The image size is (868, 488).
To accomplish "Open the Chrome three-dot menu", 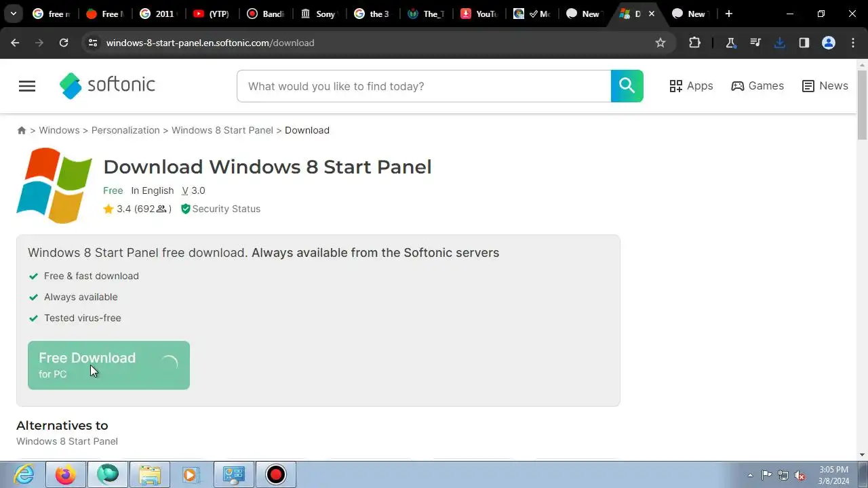I will pyautogui.click(x=853, y=43).
